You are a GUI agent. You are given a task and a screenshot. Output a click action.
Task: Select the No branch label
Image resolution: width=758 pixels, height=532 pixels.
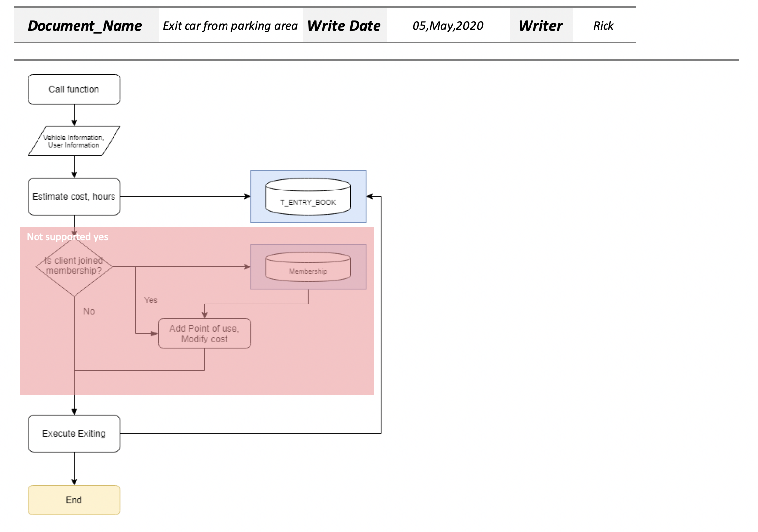pyautogui.click(x=89, y=311)
